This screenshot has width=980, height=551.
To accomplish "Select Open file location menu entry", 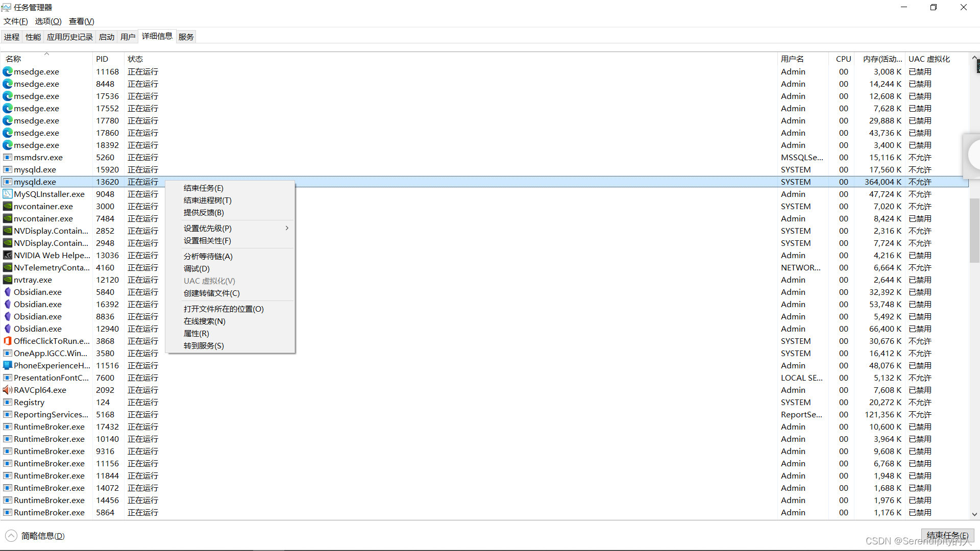I will pyautogui.click(x=224, y=309).
